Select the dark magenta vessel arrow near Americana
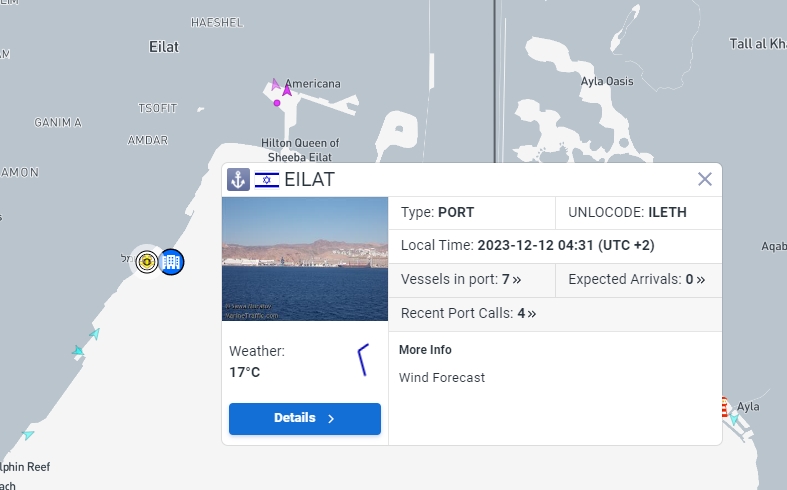 (287, 90)
